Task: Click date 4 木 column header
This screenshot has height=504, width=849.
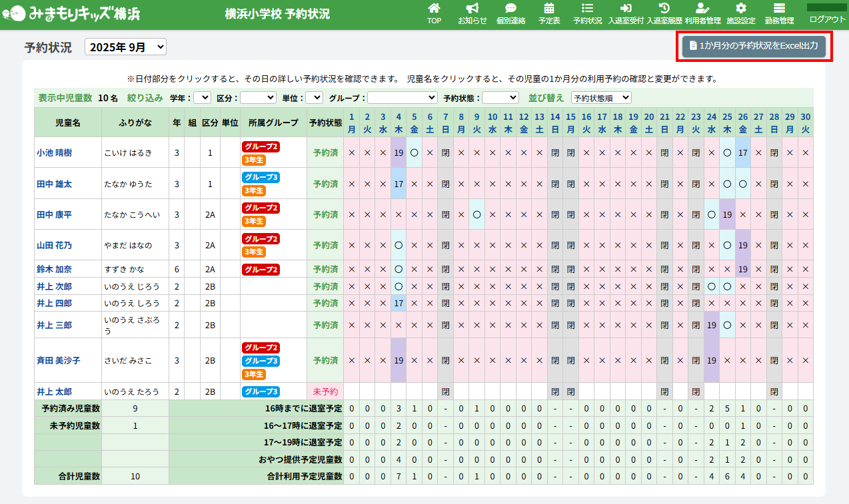Action: (x=398, y=123)
